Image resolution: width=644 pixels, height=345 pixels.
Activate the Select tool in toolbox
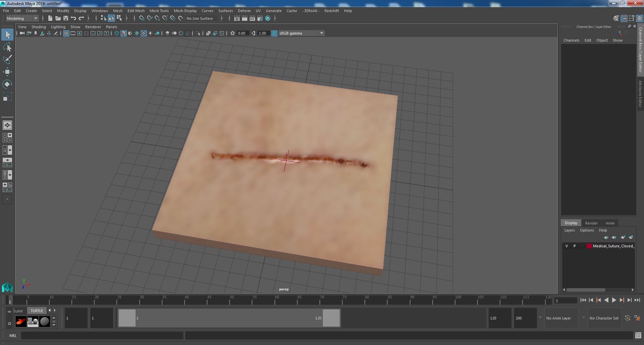coord(7,35)
